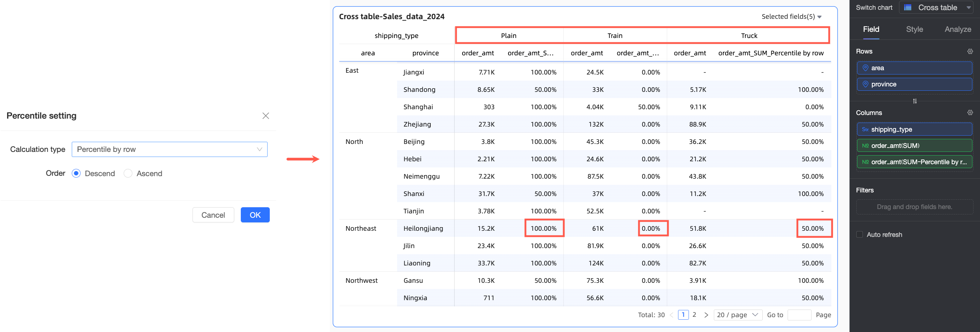Enable the Auto refresh checkbox
Viewport: 980px width, 332px height.
click(x=860, y=234)
